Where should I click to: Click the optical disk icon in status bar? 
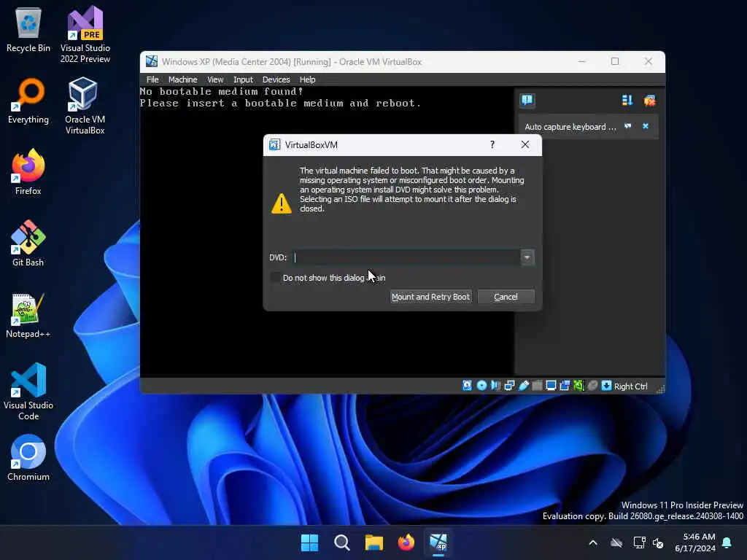coord(481,386)
